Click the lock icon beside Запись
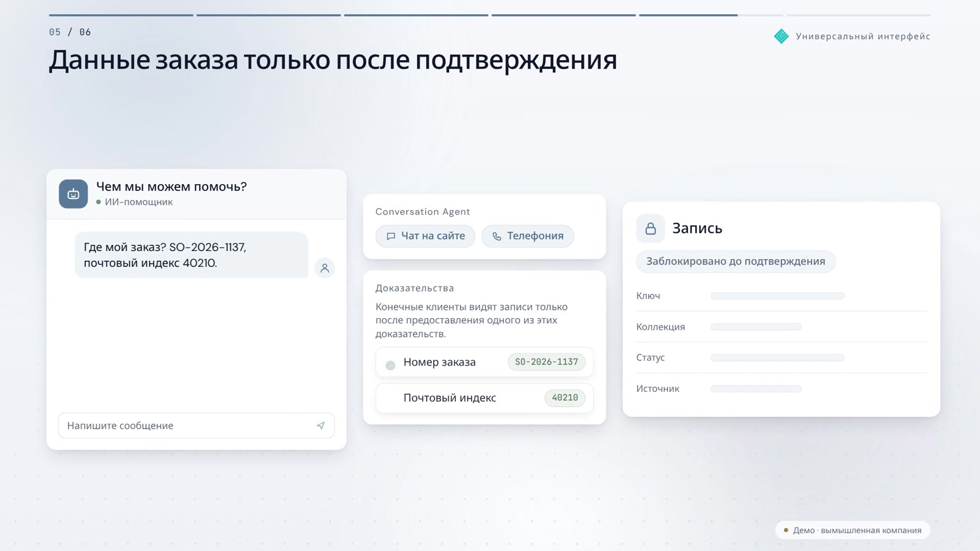The width and height of the screenshot is (980, 551). (x=650, y=228)
